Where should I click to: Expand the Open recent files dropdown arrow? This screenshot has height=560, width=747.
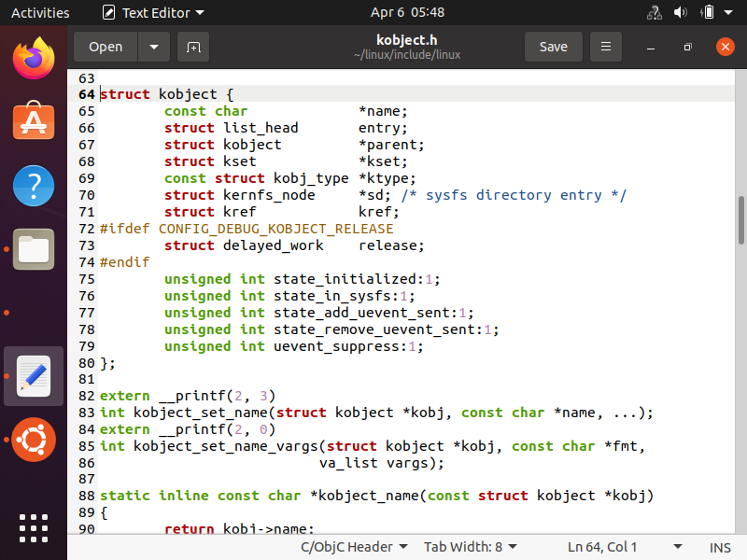[x=154, y=47]
